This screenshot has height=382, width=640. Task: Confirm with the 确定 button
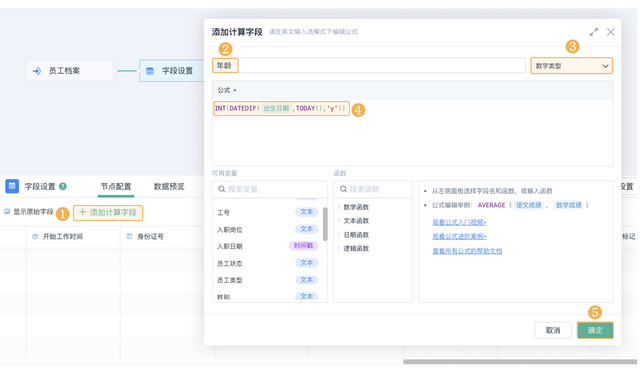[595, 330]
